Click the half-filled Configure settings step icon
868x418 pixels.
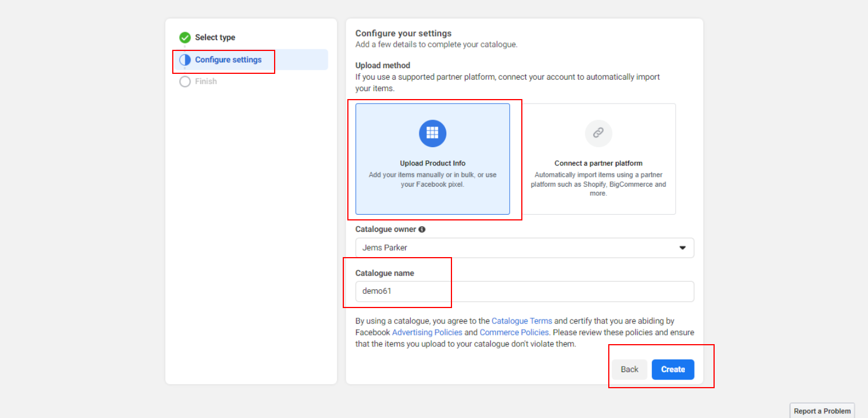[x=185, y=60]
